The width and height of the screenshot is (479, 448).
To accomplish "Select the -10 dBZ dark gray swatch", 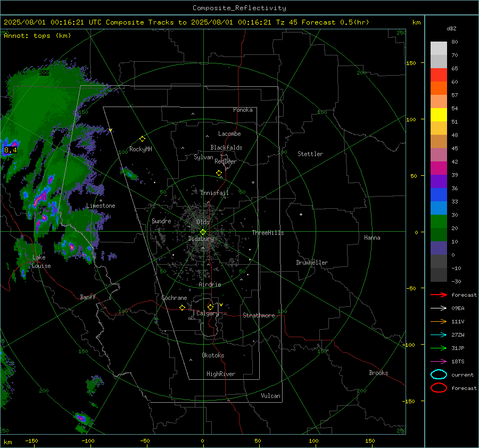I will tap(439, 274).
